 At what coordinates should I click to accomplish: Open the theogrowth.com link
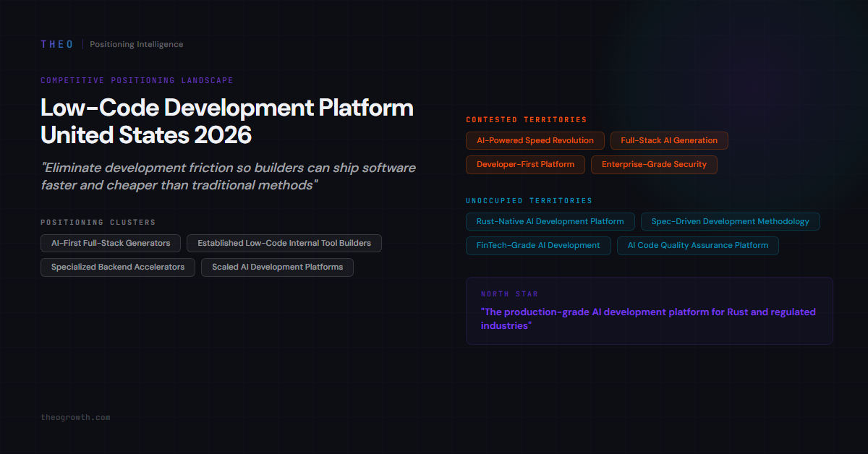[x=76, y=417]
